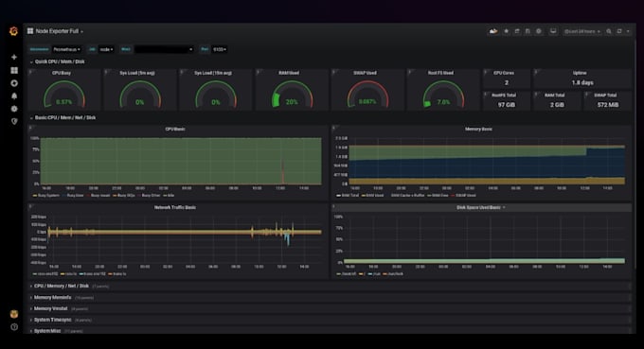Open the Memory Basic panel title menu
Viewport: 644px width, 349px height.
click(478, 130)
